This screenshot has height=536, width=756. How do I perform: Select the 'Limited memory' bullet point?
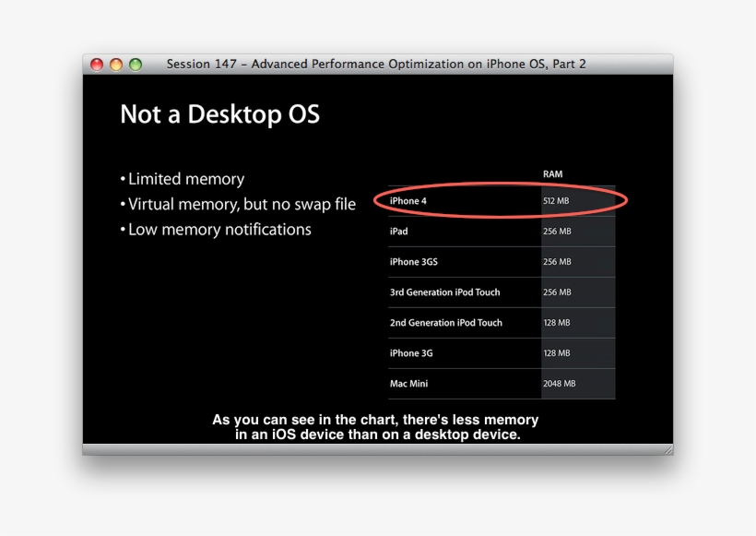[x=185, y=179]
